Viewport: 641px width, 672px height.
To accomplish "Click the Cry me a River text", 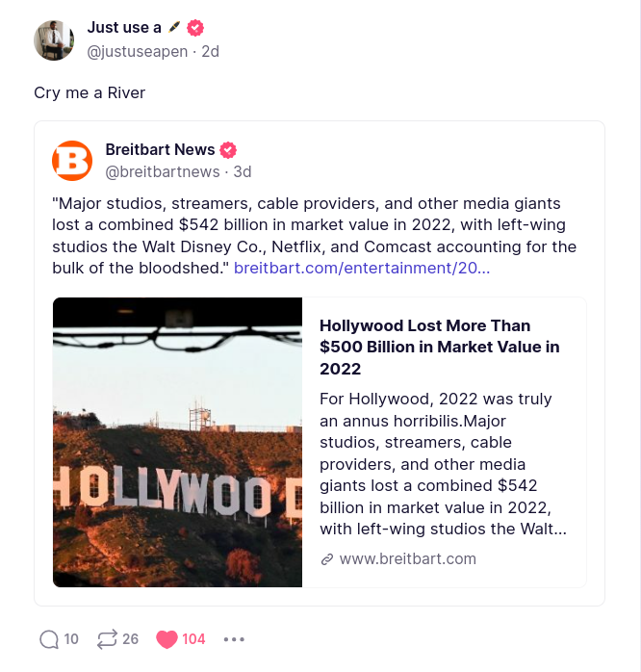I will pyautogui.click(x=90, y=93).
